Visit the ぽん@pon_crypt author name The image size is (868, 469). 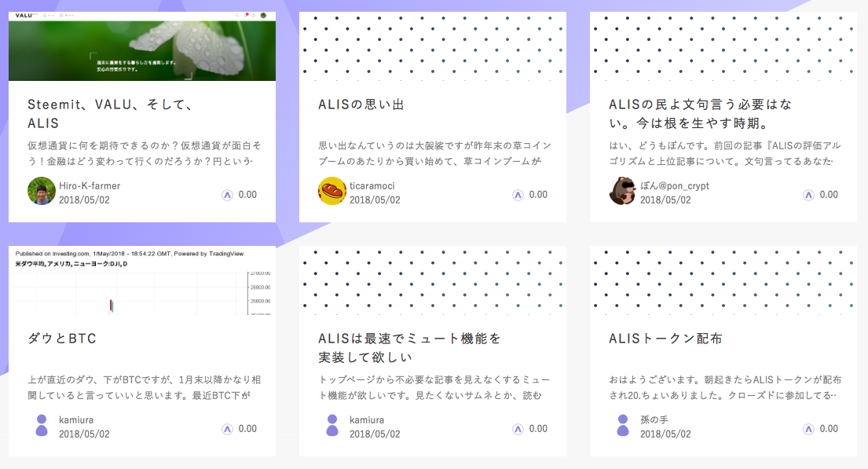pyautogui.click(x=675, y=186)
